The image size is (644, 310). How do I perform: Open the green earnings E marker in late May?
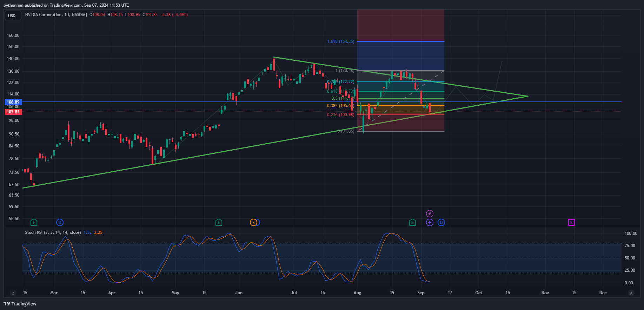coord(219,222)
